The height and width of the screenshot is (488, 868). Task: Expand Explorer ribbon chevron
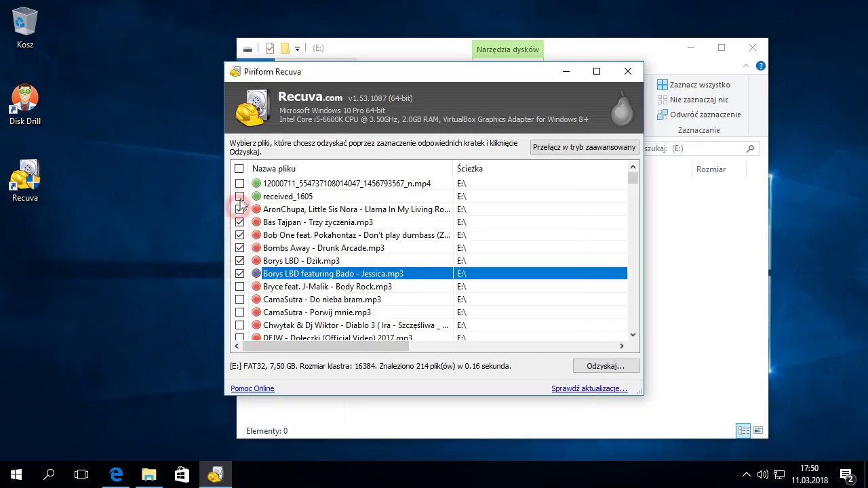pyautogui.click(x=747, y=66)
